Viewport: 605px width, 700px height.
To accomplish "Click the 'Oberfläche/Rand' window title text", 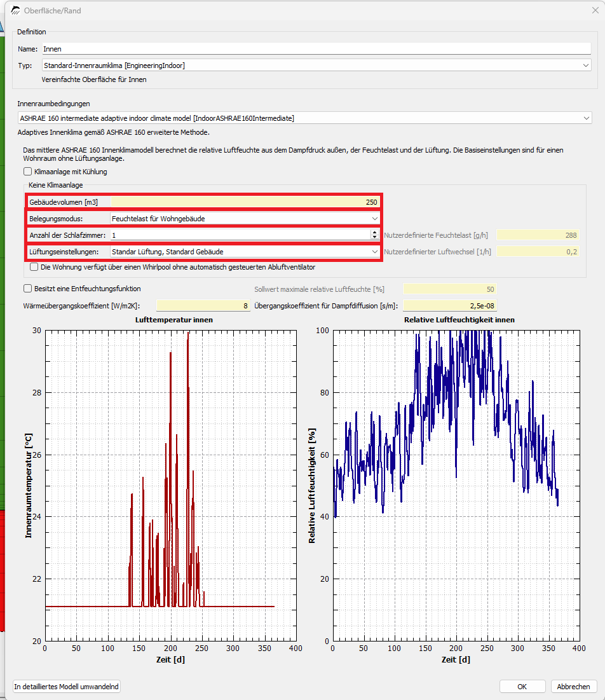I will [x=53, y=11].
